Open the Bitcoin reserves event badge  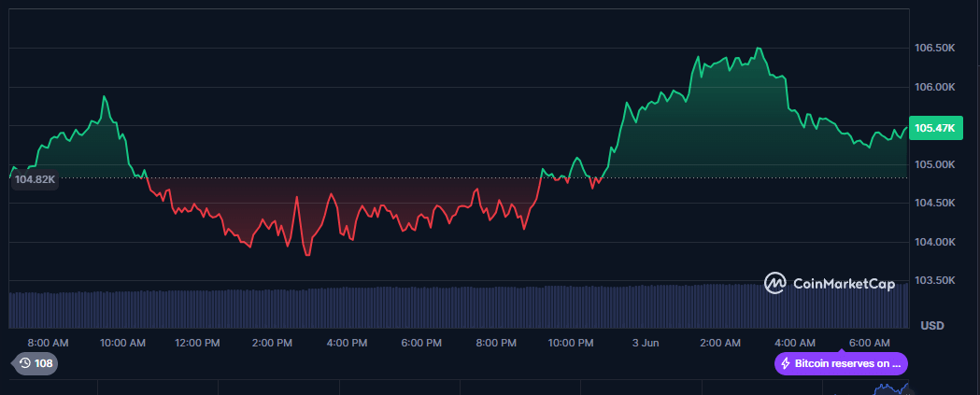pos(841,363)
